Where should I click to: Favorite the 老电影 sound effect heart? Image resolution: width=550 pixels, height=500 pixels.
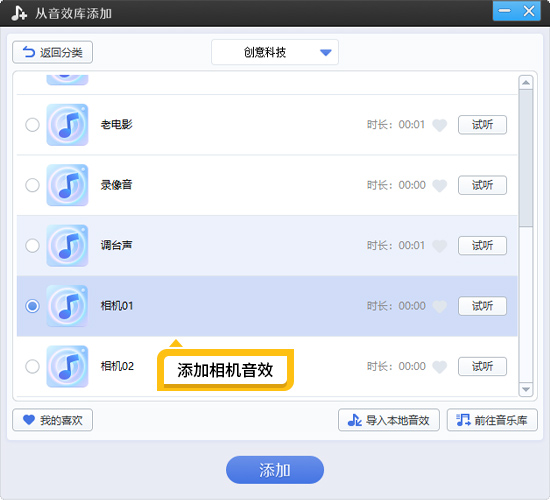(439, 125)
